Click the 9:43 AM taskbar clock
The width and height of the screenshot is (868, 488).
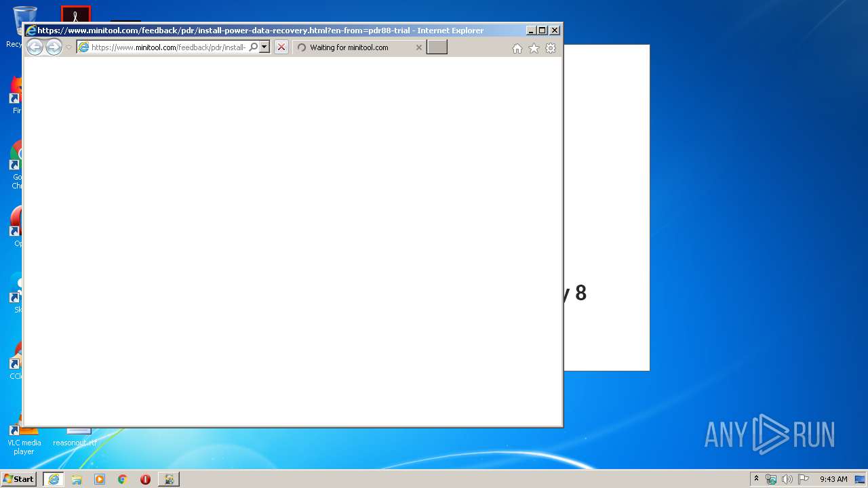833,479
